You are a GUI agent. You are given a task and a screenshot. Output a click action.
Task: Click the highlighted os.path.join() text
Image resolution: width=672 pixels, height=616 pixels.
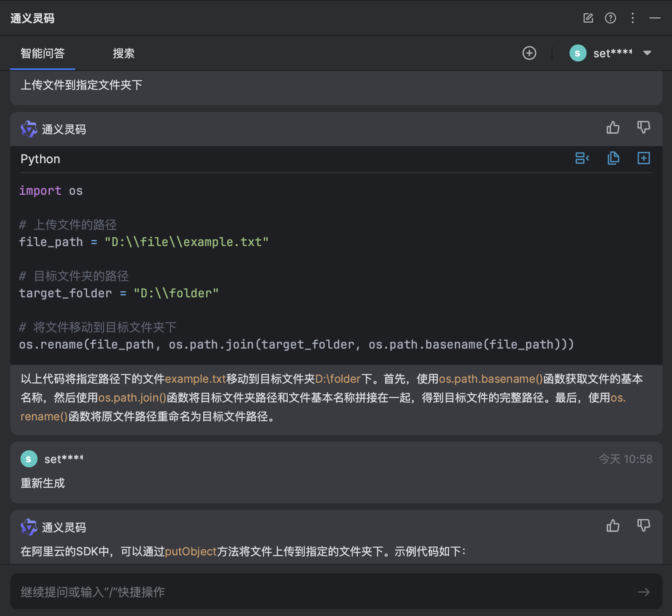tap(132, 398)
